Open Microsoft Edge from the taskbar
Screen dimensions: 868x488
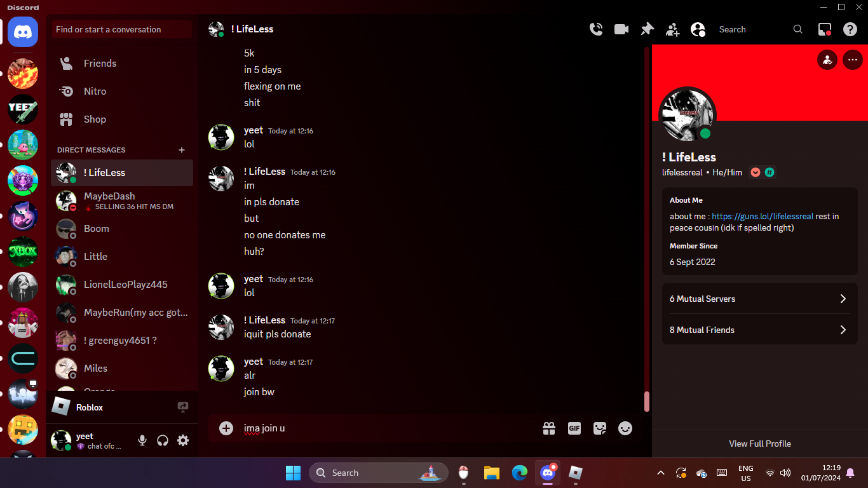pyautogui.click(x=520, y=473)
